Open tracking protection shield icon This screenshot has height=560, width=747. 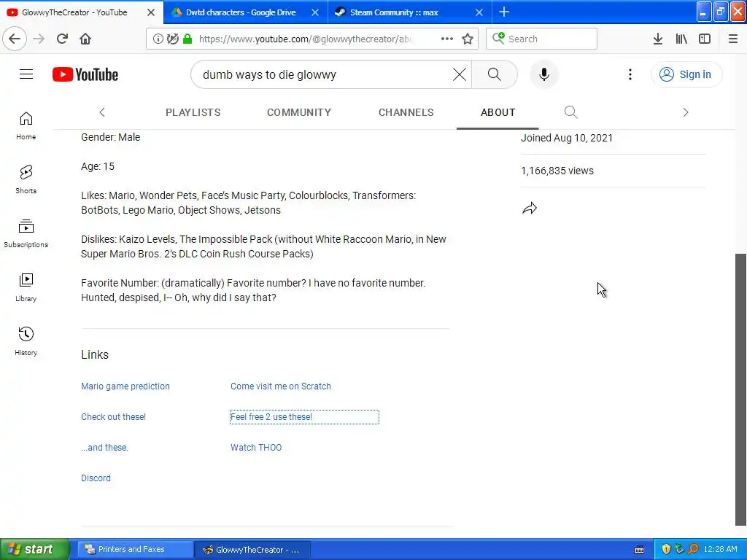point(172,39)
